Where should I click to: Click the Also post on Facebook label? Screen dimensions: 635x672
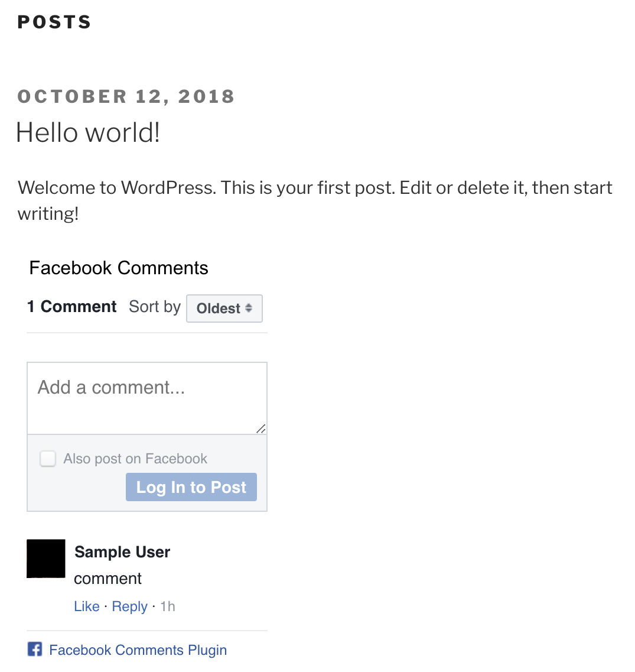point(135,459)
